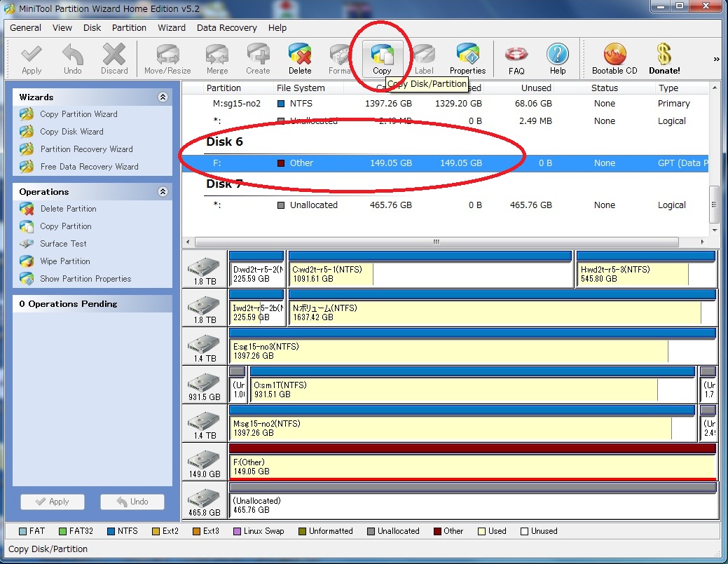Click the NTFS legend color swatch
The width and height of the screenshot is (728, 564).
point(111,532)
